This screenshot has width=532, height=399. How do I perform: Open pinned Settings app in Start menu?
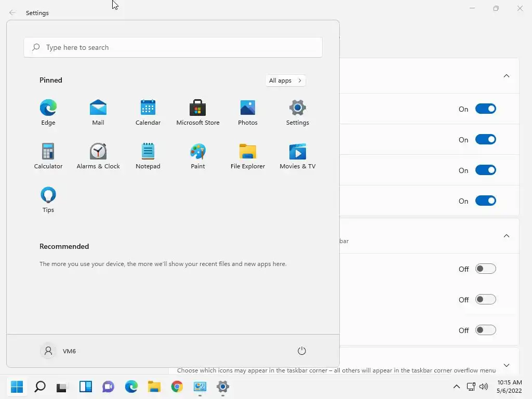[298, 113]
